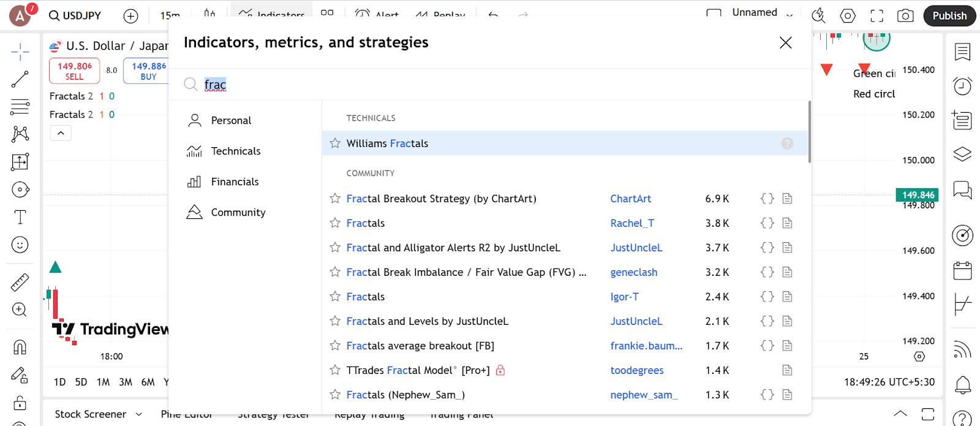The image size is (980, 426).
Task: Toggle magnet mode
Action: click(20, 348)
